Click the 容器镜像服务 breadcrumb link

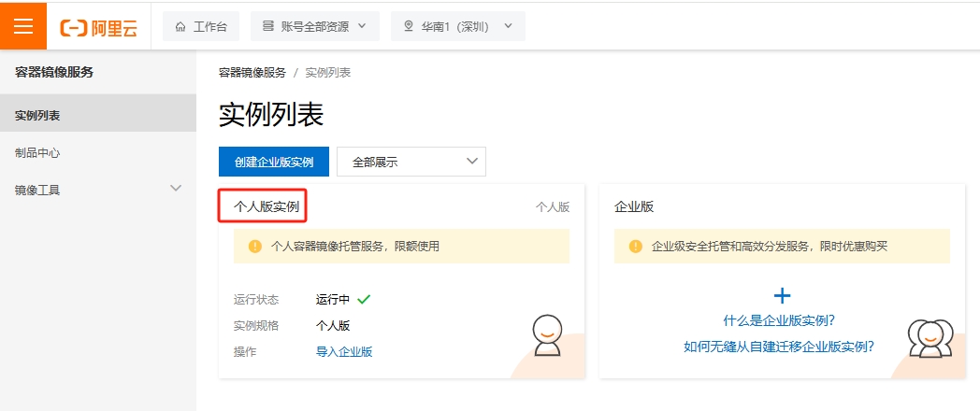click(252, 72)
